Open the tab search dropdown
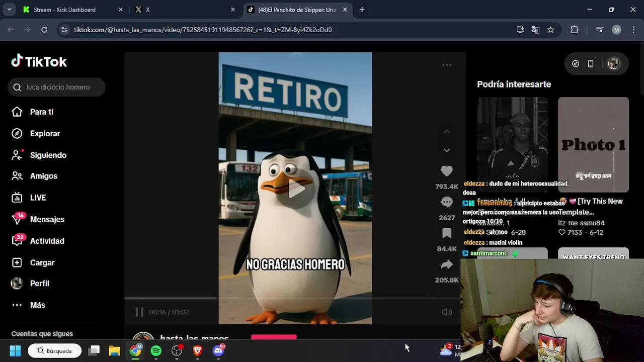Viewport: 644px width, 362px height. point(9,10)
